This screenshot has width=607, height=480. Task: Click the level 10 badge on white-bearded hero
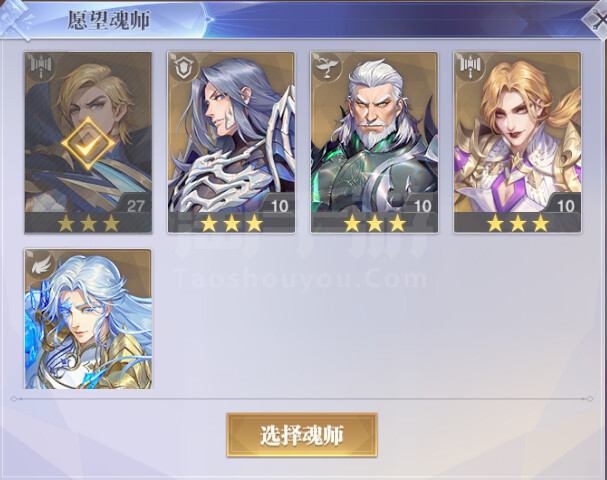422,206
